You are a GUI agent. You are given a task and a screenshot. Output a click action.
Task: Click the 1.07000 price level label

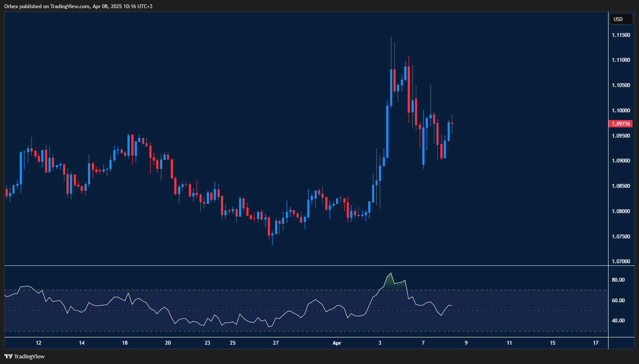620,261
